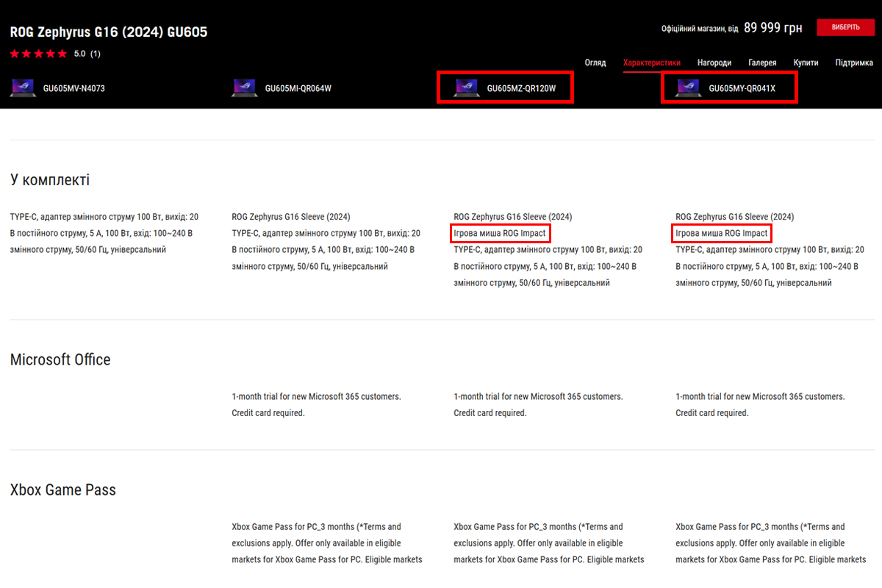Click ROG Zephyrus G16 Sleeve under GU605MI-QR064W
Screen dimensions: 882x588
[291, 217]
